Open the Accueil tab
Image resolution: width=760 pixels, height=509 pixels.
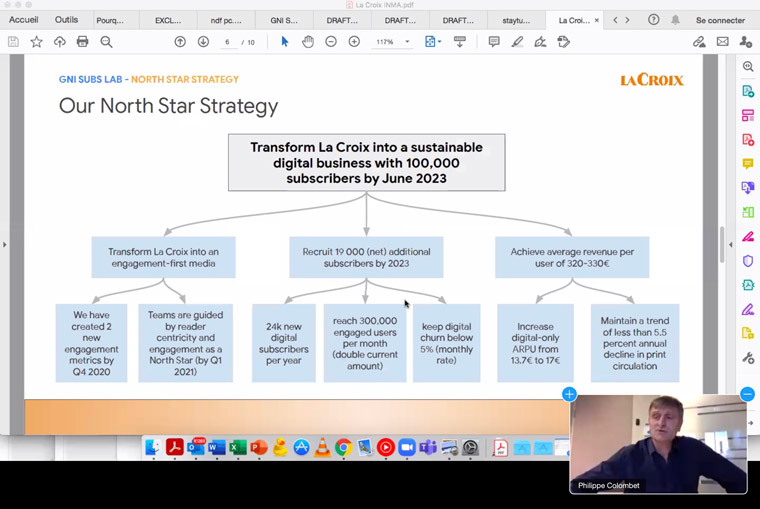coord(23,20)
